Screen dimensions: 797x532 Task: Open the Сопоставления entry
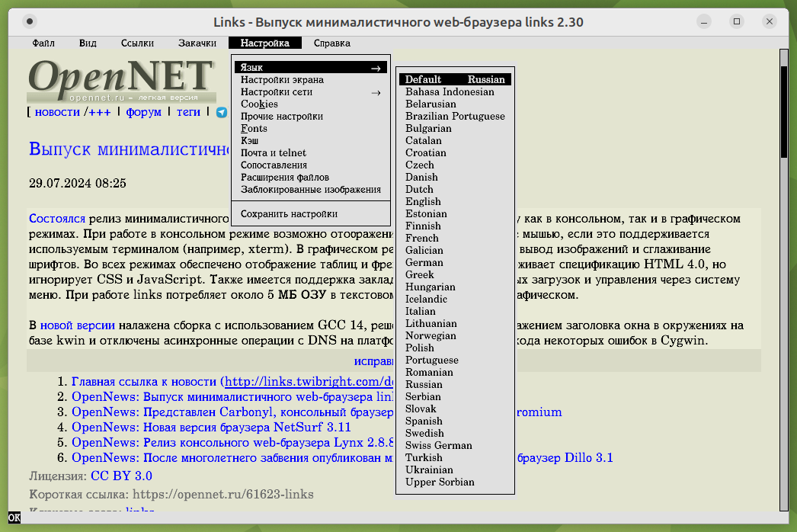tap(311, 165)
